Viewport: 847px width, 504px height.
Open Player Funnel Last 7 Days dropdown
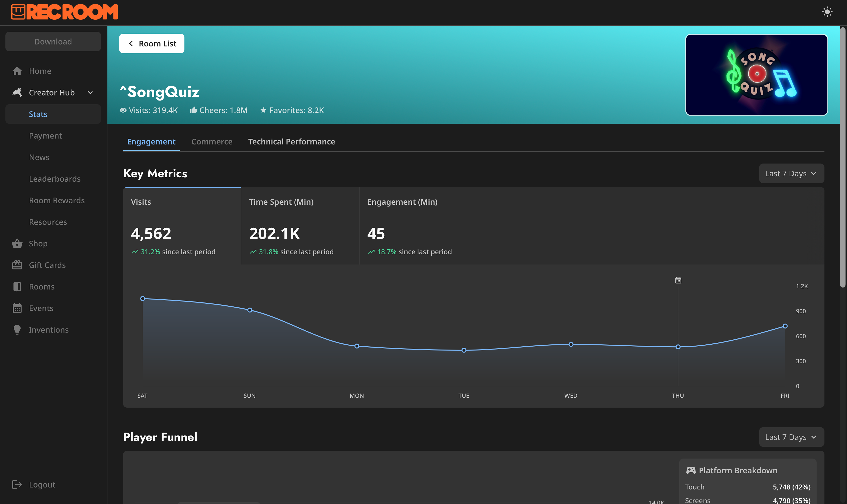(792, 437)
